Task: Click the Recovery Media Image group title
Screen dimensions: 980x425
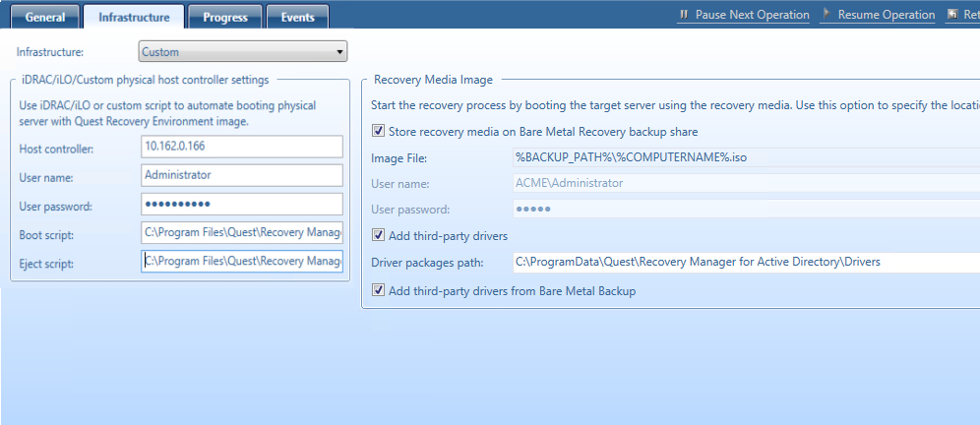Action: coord(433,80)
